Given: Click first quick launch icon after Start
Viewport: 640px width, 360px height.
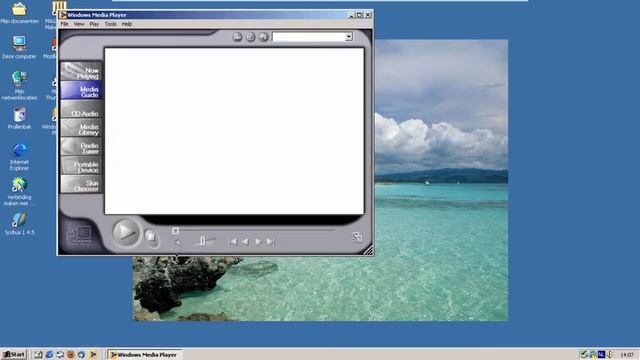Looking at the screenshot, I should click(x=38, y=355).
